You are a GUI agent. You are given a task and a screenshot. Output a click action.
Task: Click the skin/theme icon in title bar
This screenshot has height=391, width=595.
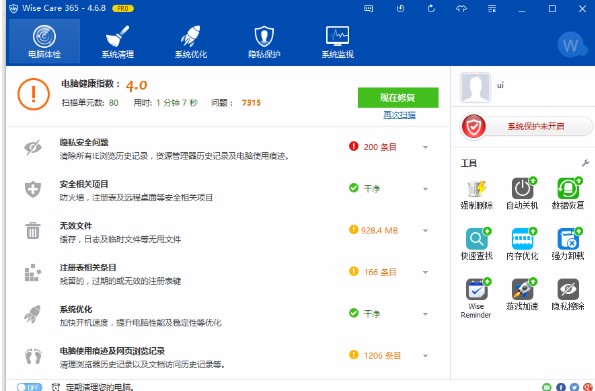[x=461, y=8]
